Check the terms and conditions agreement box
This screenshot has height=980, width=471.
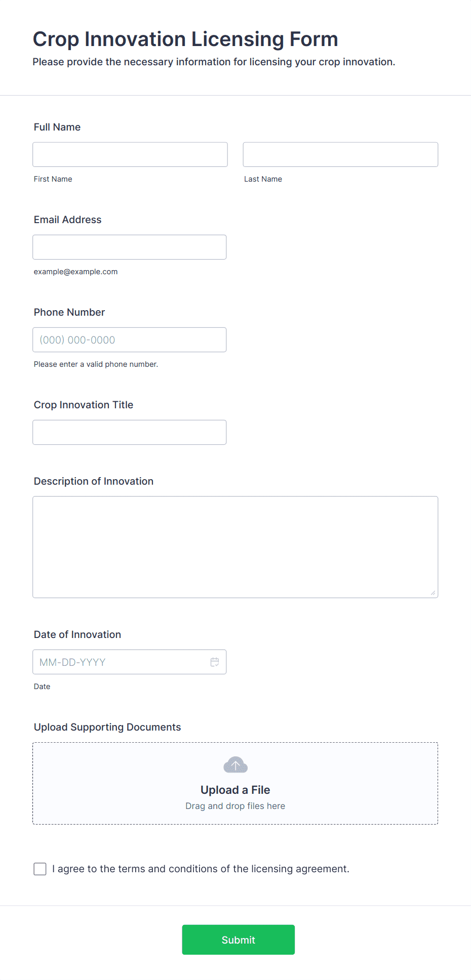pos(40,869)
